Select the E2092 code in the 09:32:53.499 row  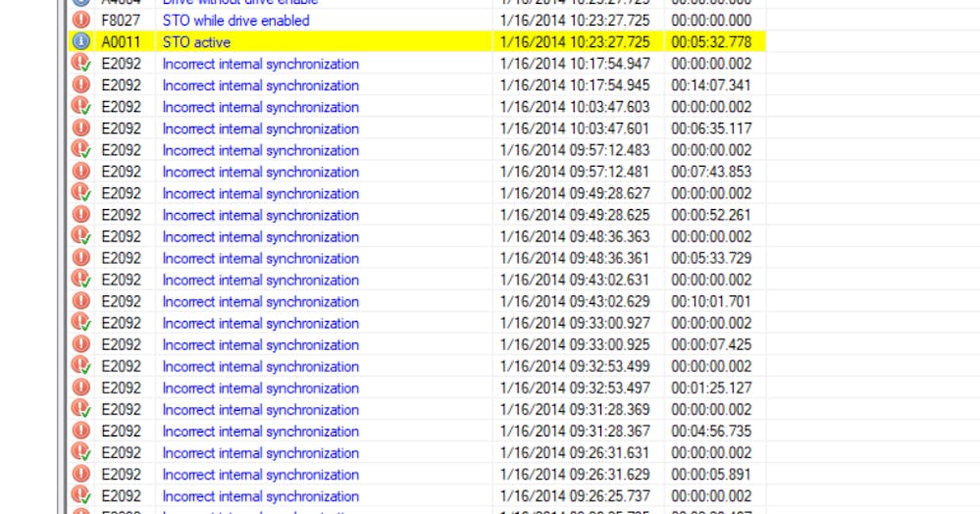(122, 366)
